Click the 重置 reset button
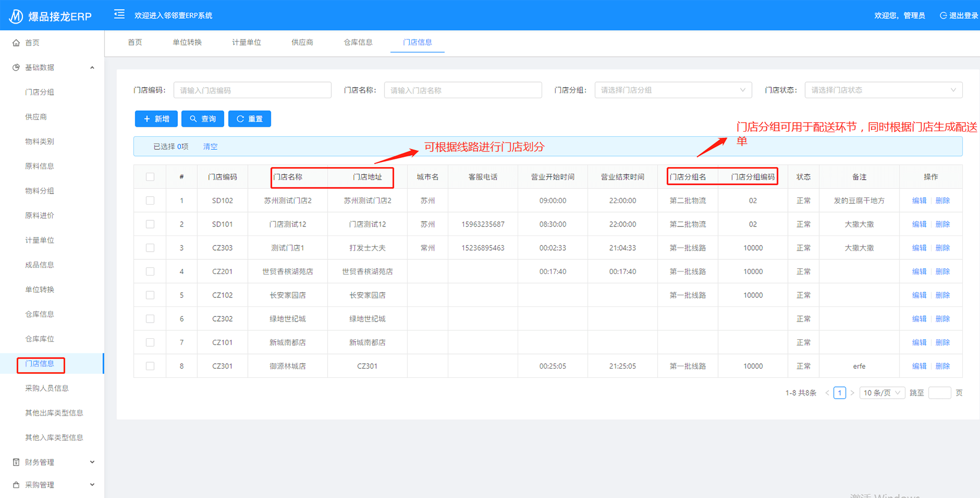This screenshot has width=980, height=498. (249, 119)
